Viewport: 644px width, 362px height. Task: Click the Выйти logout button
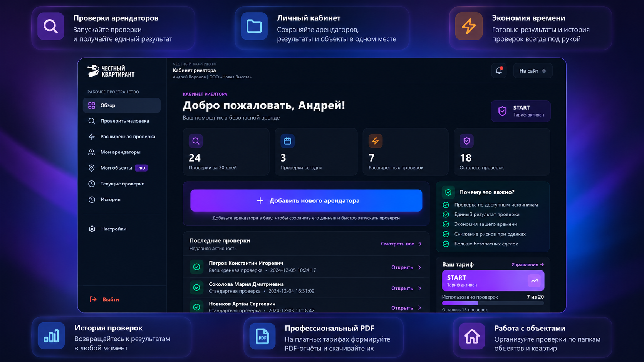(104, 299)
